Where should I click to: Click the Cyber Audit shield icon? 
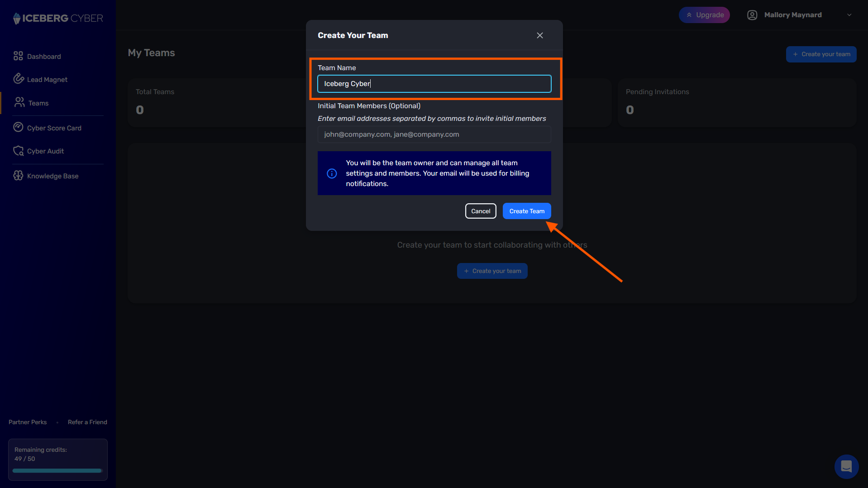(x=19, y=151)
